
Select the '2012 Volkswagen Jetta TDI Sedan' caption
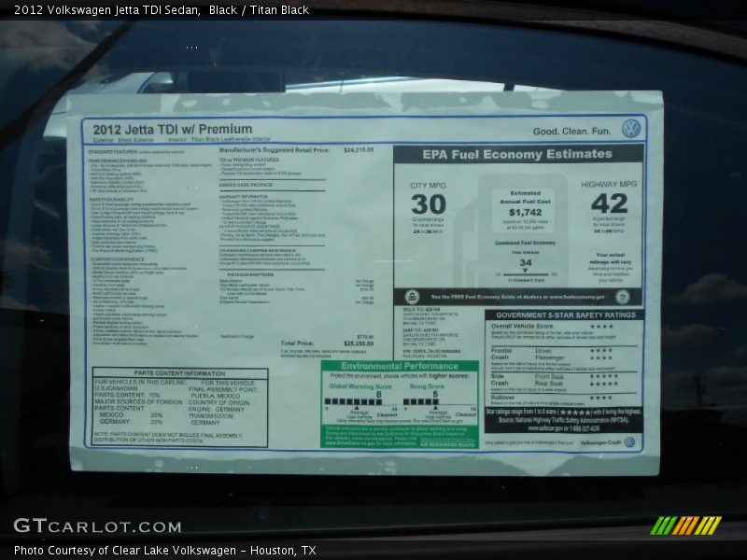[106, 10]
